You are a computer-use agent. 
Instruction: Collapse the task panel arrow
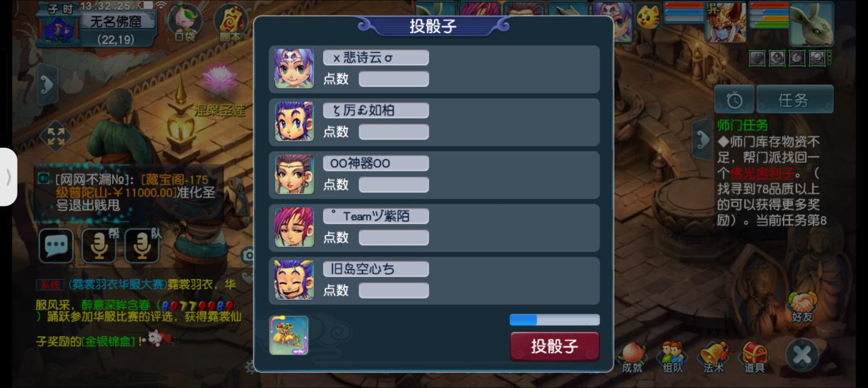[701, 138]
